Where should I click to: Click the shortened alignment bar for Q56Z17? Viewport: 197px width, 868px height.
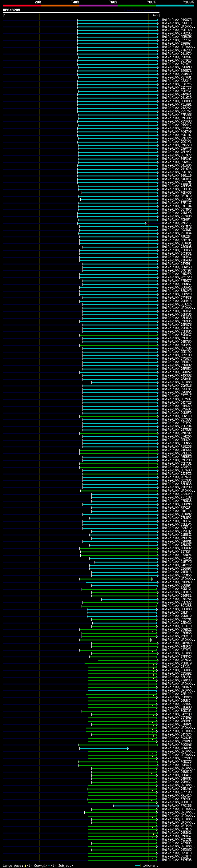(112, 224)
